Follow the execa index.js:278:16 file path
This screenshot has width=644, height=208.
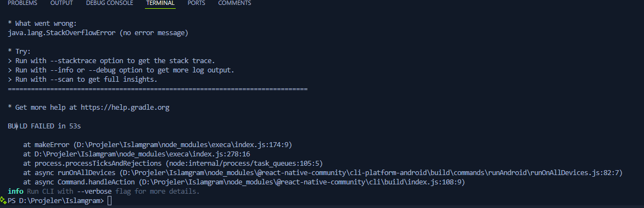(142, 154)
